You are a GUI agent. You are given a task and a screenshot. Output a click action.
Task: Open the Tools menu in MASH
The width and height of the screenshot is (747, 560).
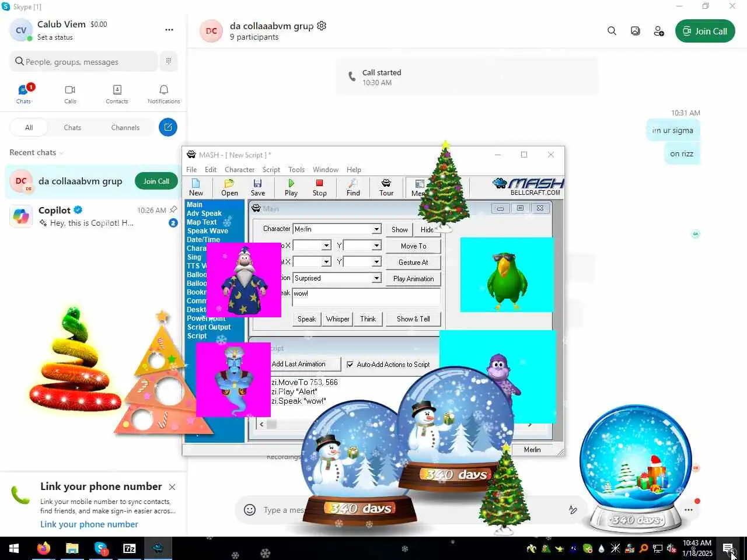click(296, 170)
